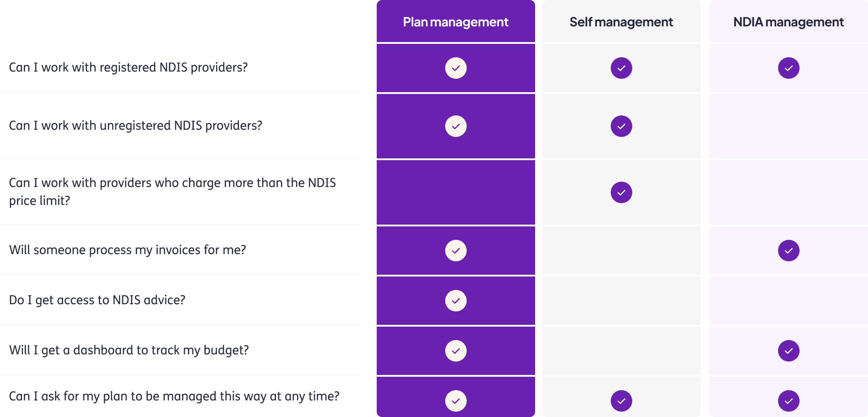Click NDIA management checkmark for invoice processing
This screenshot has width=868, height=417.
(x=788, y=251)
